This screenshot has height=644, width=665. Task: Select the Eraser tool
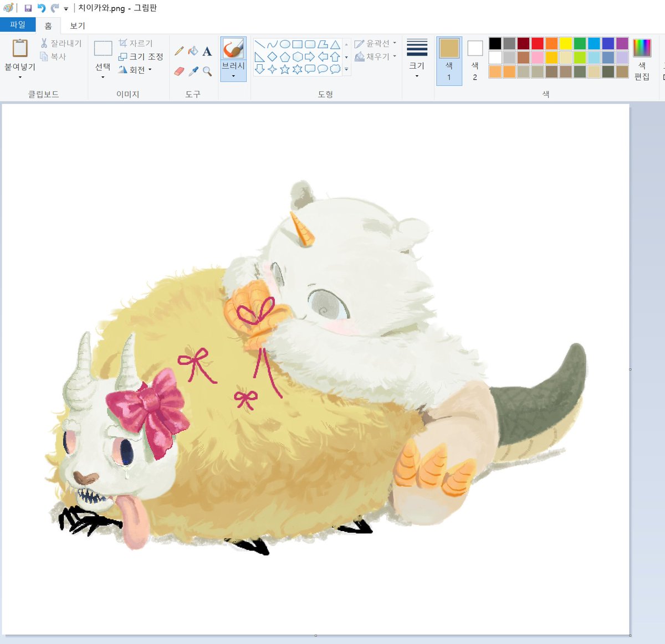click(178, 71)
